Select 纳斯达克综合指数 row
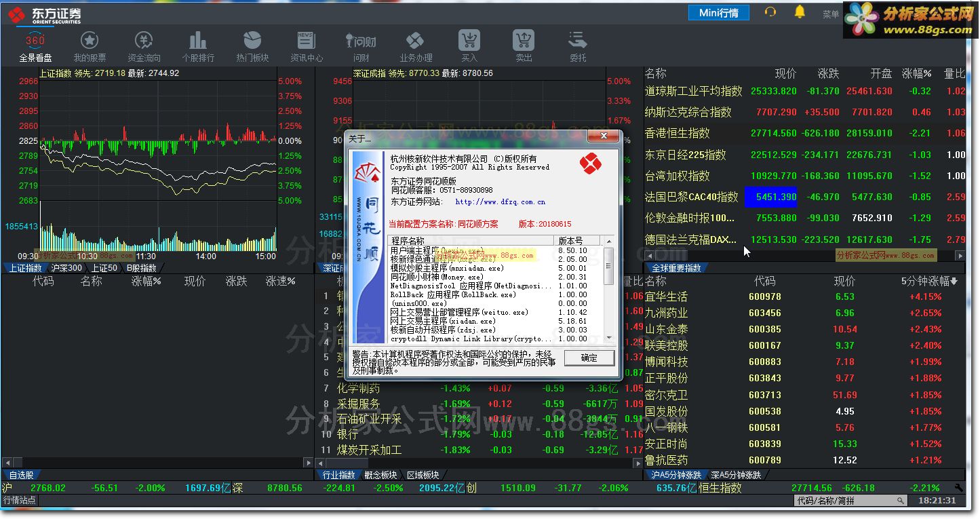Screen dimensions: 980x519 (x=804, y=112)
